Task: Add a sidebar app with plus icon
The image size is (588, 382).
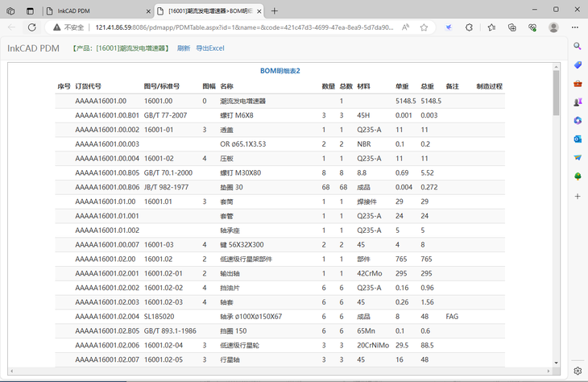Action: tap(578, 196)
